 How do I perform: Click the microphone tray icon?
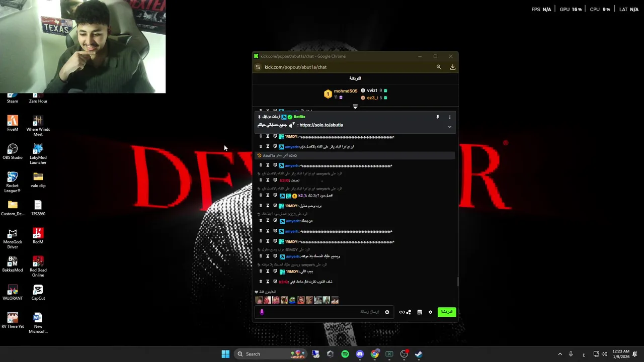pyautogui.click(x=571, y=354)
